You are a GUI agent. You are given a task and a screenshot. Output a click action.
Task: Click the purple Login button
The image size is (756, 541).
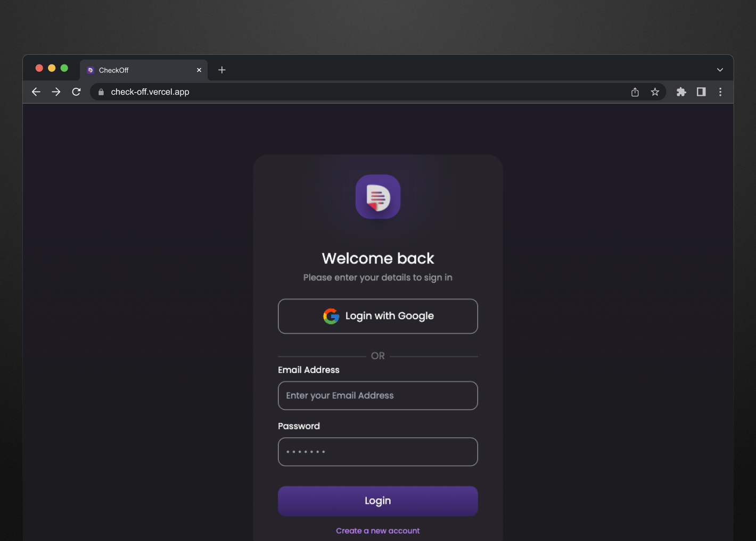click(378, 501)
